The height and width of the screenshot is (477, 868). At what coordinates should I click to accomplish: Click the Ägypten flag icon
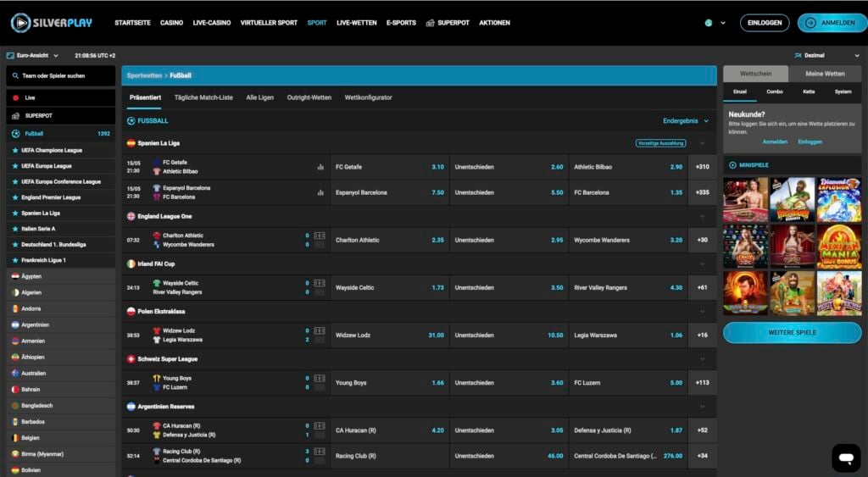[15, 276]
